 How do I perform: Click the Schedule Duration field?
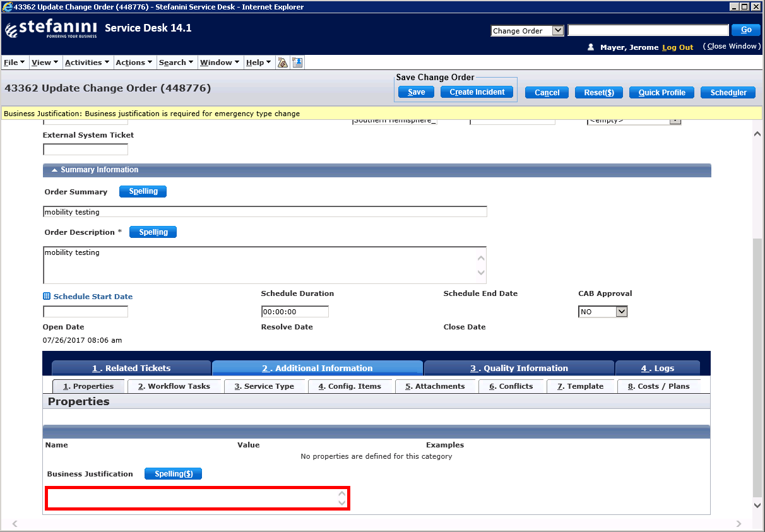tap(295, 312)
